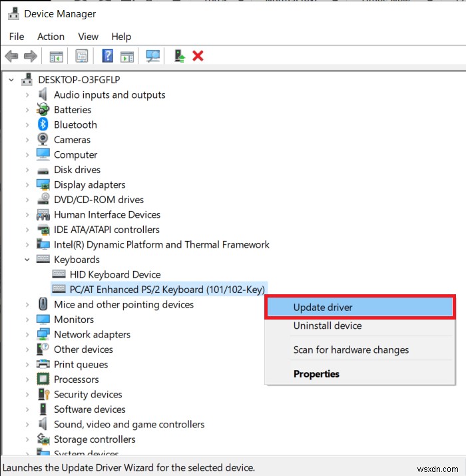The height and width of the screenshot is (476, 466).
Task: Select the Computer label
Action: [x=76, y=154]
